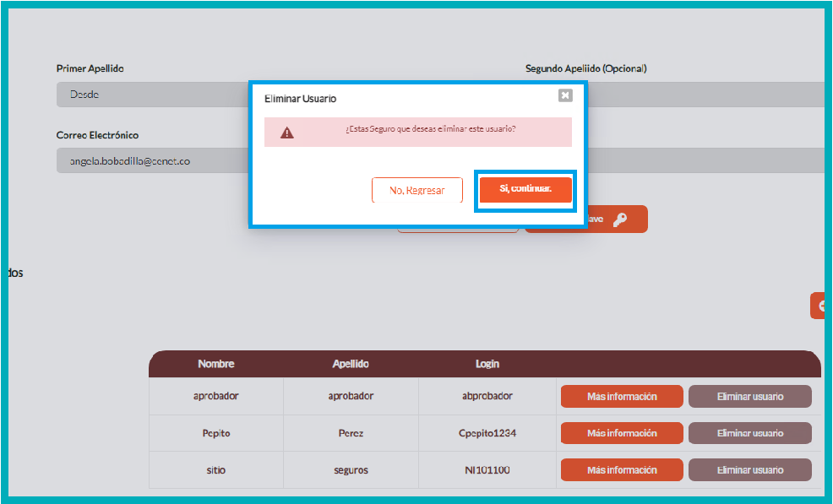Click the Nombre column header
This screenshot has height=504, width=833.
(216, 364)
